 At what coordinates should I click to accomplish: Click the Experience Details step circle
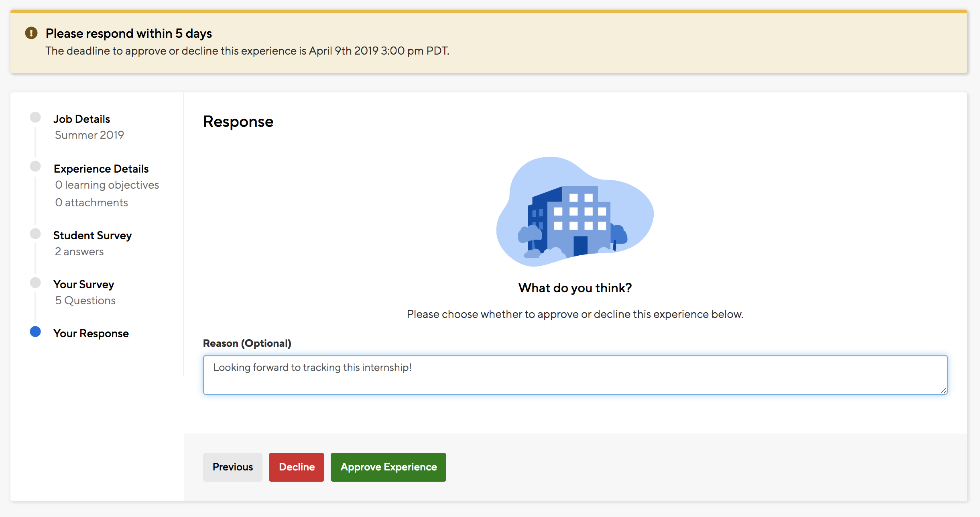(35, 167)
